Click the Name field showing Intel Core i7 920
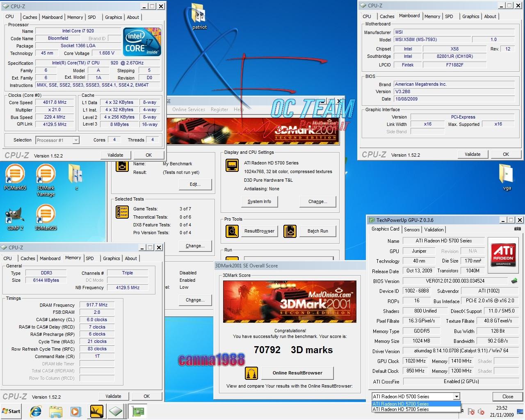525x420 pixels. (x=78, y=31)
